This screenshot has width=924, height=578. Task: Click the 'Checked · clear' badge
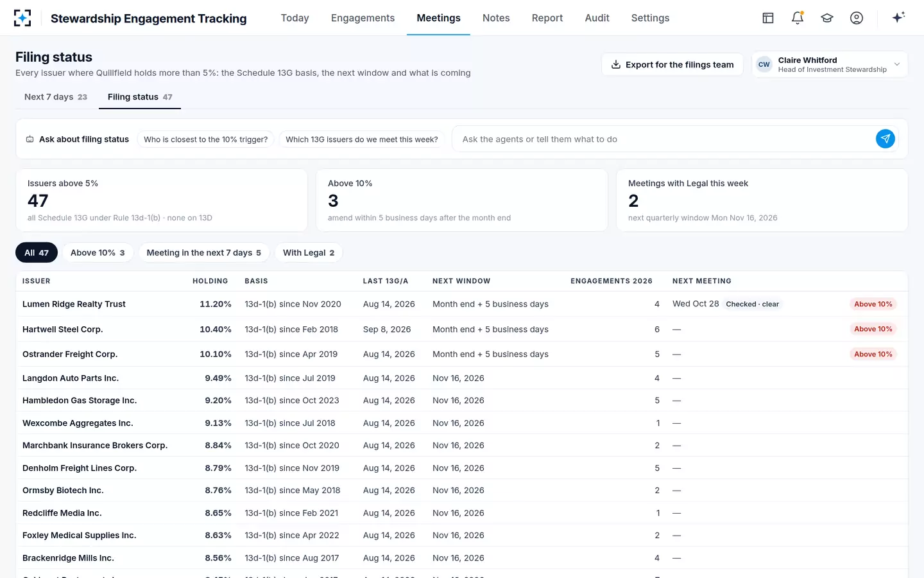coord(753,304)
